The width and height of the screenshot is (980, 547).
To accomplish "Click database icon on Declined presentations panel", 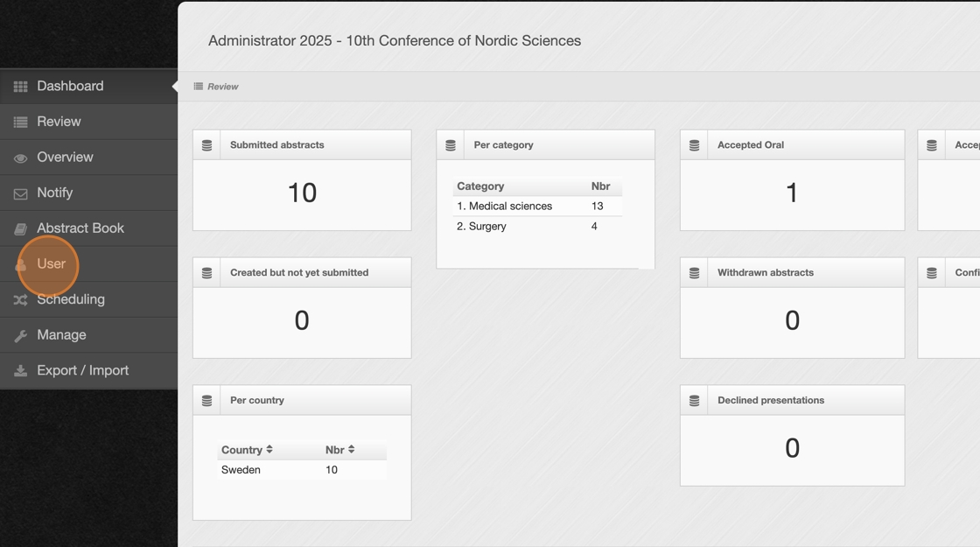I will click(x=695, y=401).
